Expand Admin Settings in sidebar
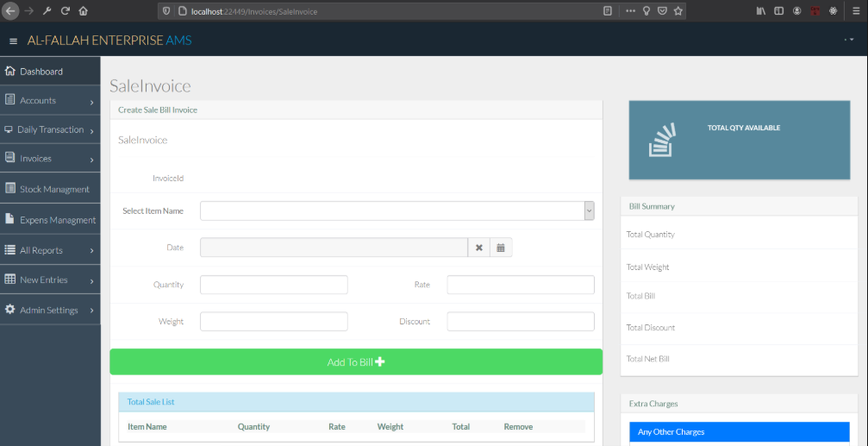The height and width of the screenshot is (446, 868). 50,310
